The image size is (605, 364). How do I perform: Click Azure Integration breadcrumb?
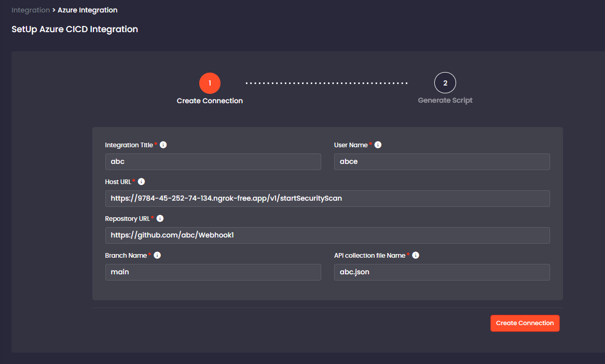pyautogui.click(x=88, y=10)
